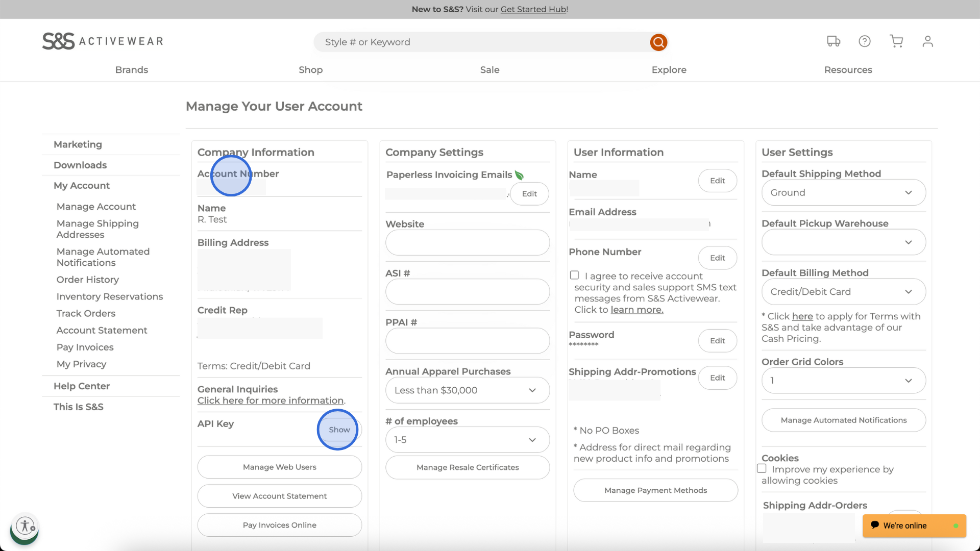
Task: Open Click here for more information link
Action: pyautogui.click(x=271, y=400)
